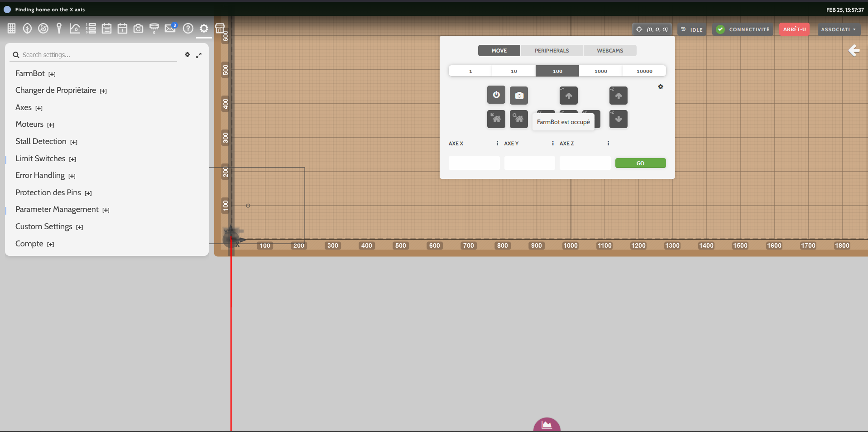Image resolution: width=868 pixels, height=432 pixels.
Task: Open the farm designer map grid icon
Action: coord(12,29)
